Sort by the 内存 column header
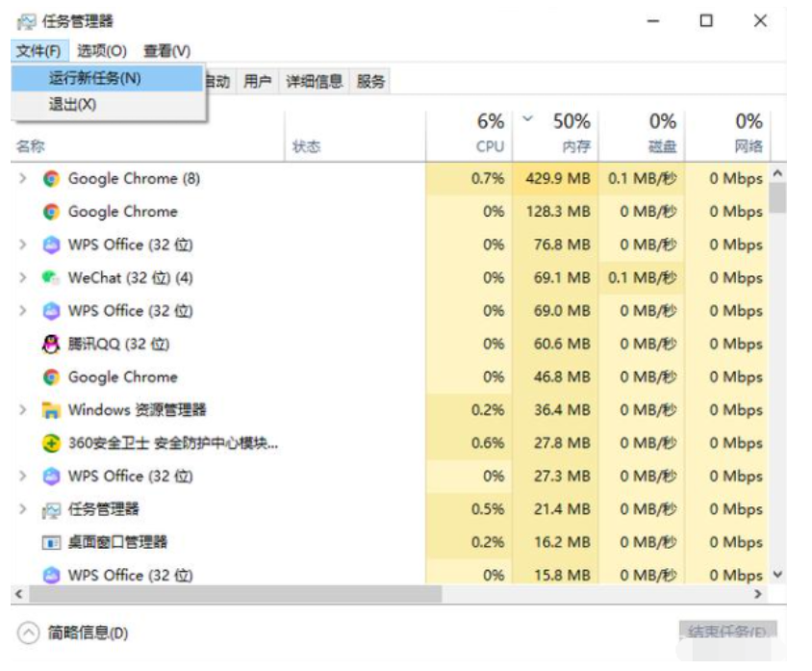Viewport: 812px width, 671px height. point(556,134)
